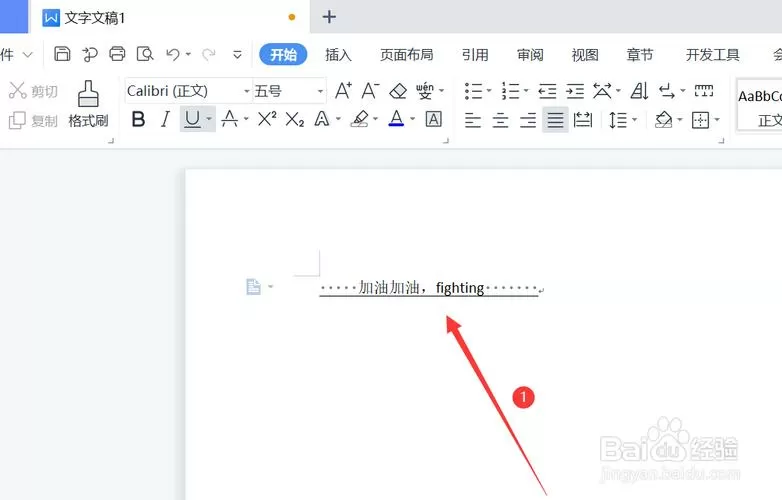This screenshot has height=500, width=782.
Task: Increase font size with A+ icon
Action: click(x=343, y=91)
